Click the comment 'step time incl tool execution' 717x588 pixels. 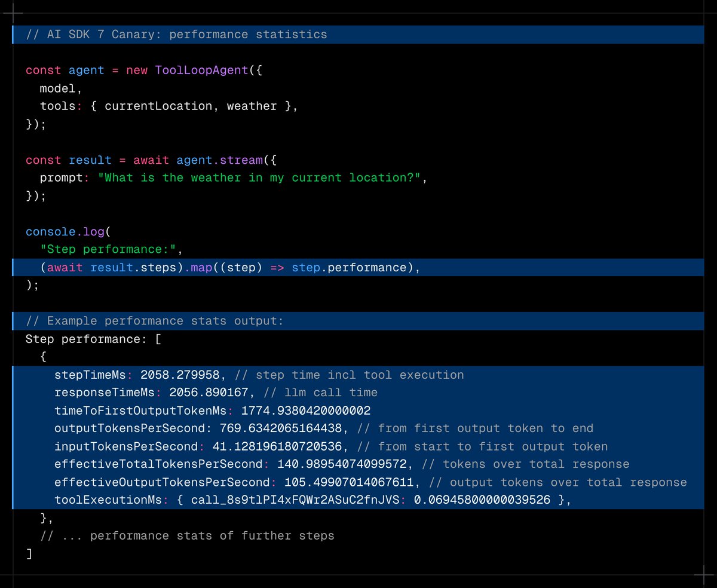pyautogui.click(x=350, y=375)
